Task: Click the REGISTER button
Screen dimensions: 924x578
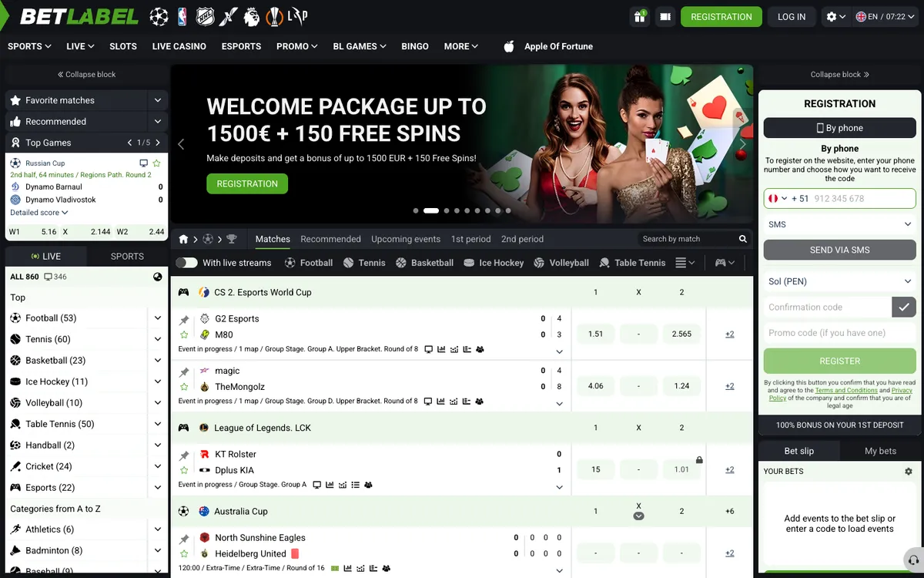Action: (x=839, y=361)
